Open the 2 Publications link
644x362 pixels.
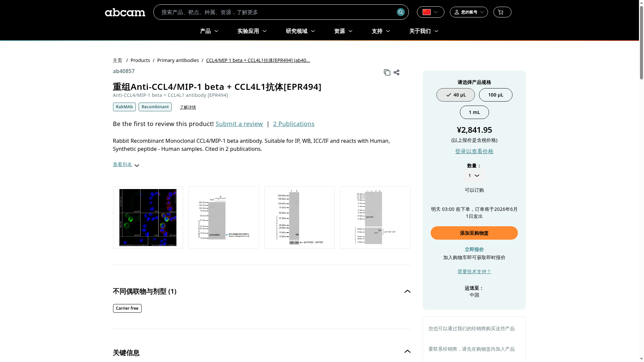click(293, 124)
